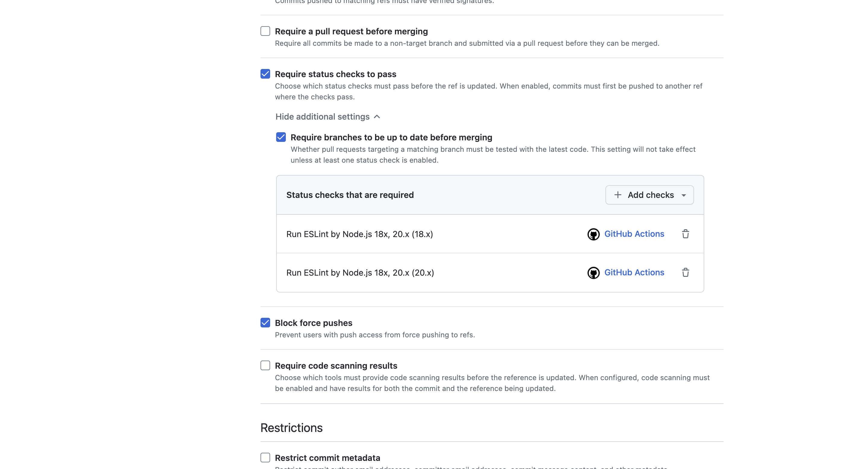Click the 'Block force pushes' label text
This screenshot has width=868, height=469.
pyautogui.click(x=313, y=323)
